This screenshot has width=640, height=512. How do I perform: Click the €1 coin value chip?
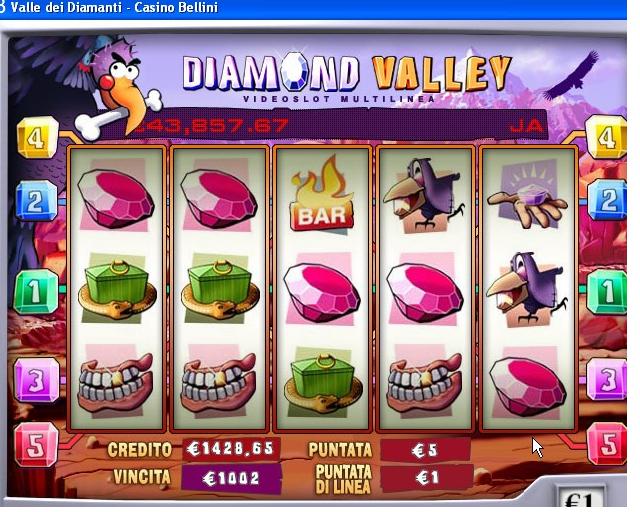[x=580, y=497]
